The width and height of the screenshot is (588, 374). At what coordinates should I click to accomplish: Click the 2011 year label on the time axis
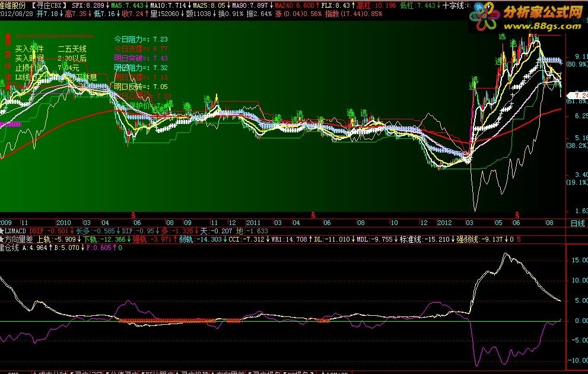click(x=253, y=223)
